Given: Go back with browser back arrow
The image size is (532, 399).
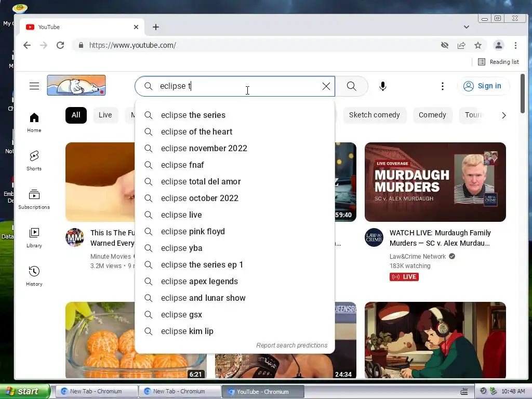Looking at the screenshot, I should click(27, 45).
